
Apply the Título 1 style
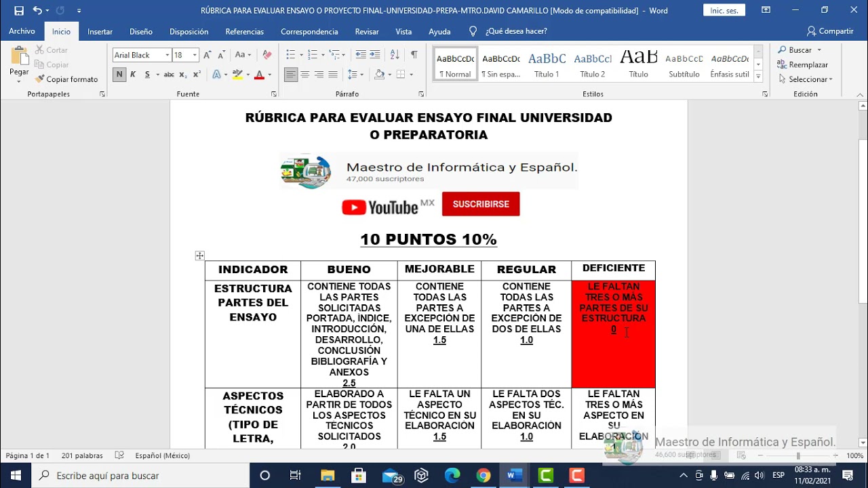point(547,64)
